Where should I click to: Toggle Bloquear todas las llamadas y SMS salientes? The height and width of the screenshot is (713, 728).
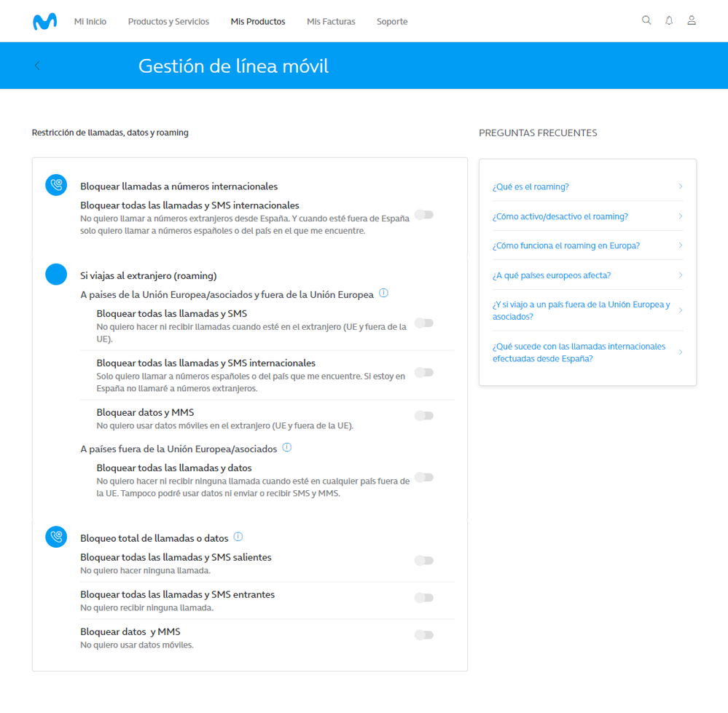(x=424, y=561)
